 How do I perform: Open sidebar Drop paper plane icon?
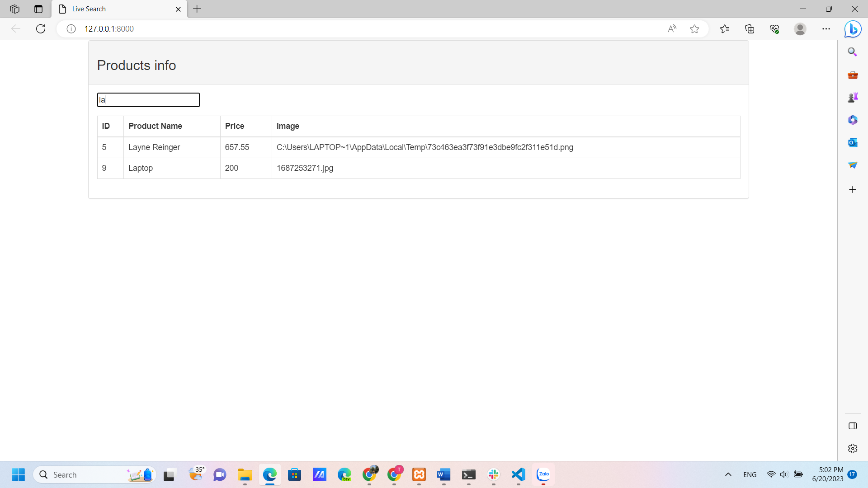(x=853, y=165)
